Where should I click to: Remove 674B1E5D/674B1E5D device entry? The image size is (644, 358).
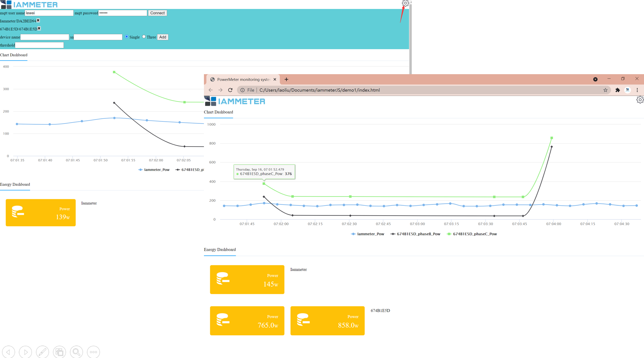click(x=39, y=29)
